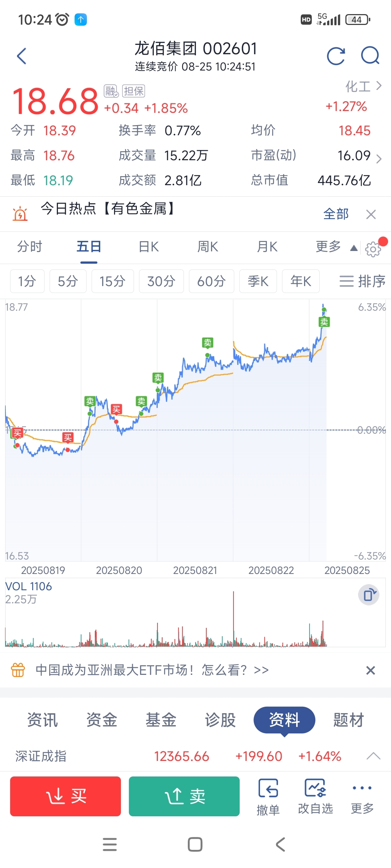
Task: Select the 60分 interval option
Action: coord(211,281)
